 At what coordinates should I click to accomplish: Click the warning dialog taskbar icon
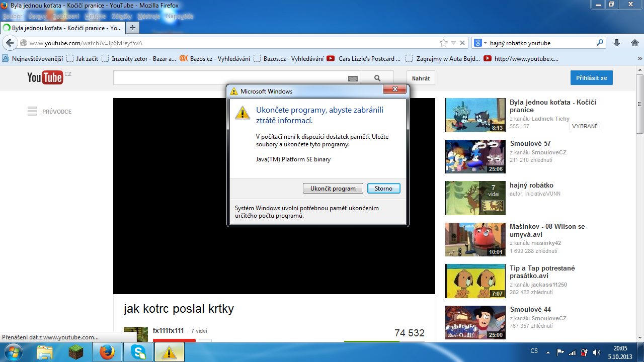tap(170, 352)
